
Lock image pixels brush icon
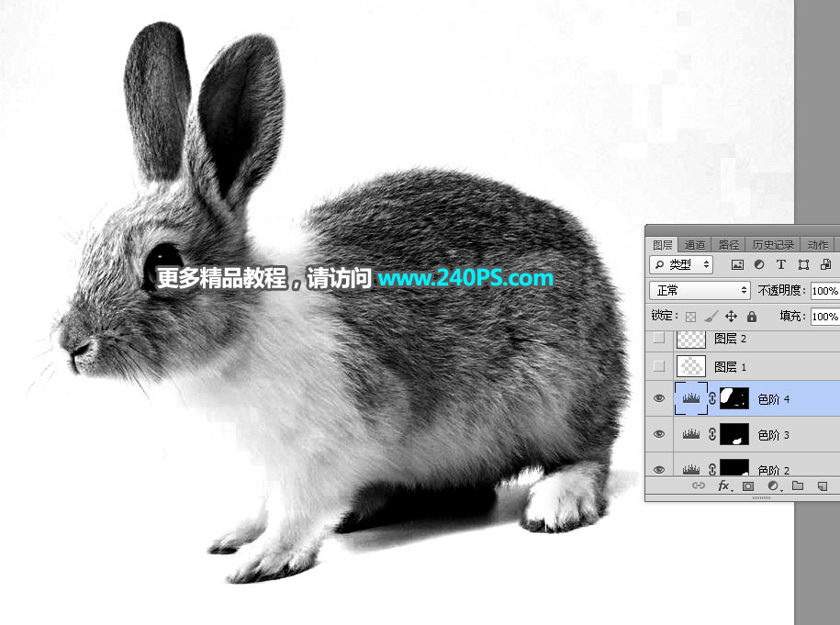[711, 317]
